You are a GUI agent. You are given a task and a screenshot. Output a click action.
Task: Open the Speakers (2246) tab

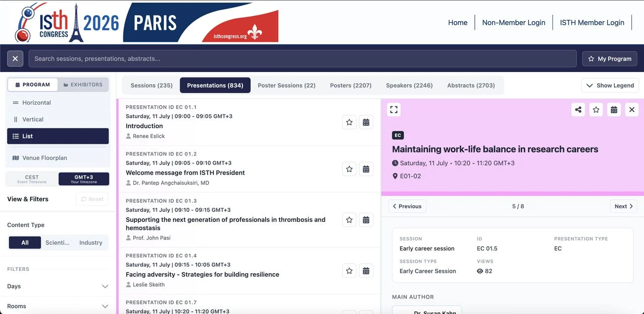coord(409,86)
